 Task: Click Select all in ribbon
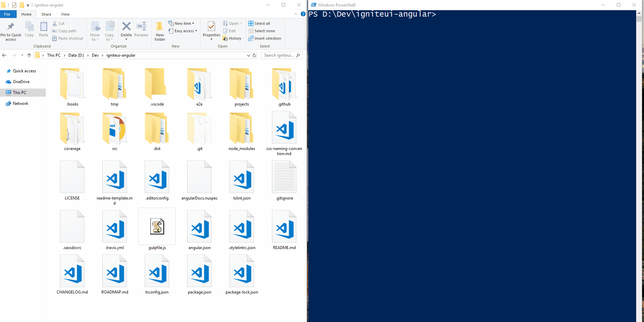tap(259, 23)
